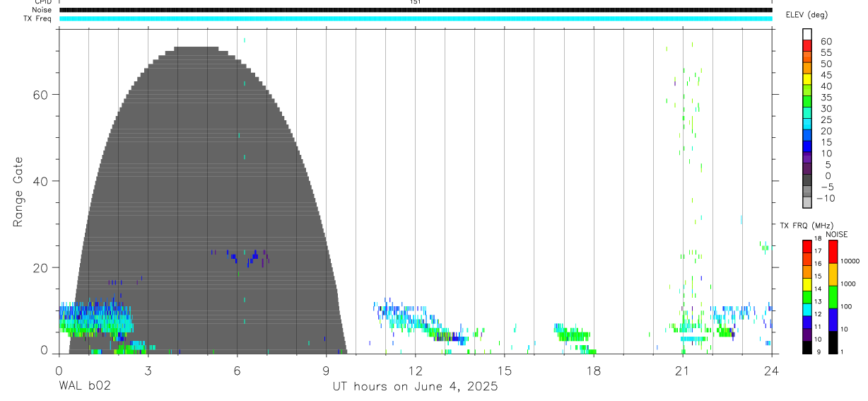The image size is (868, 401).
Task: Click the '1000' label of the NOISE color bar
Action: pyautogui.click(x=848, y=284)
